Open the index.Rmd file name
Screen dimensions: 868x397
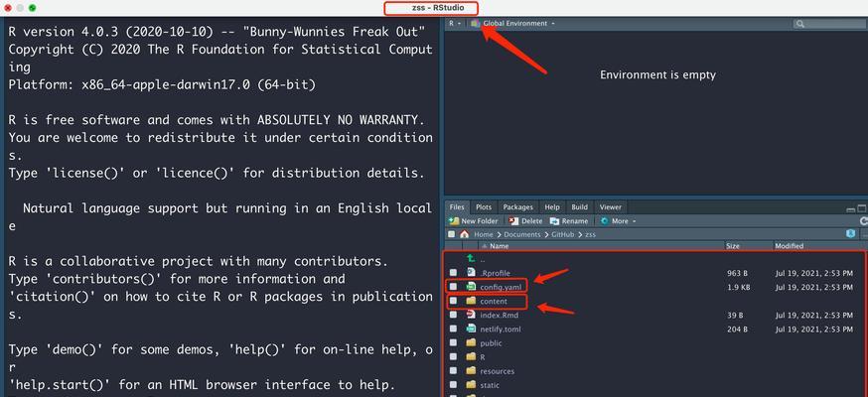(500, 316)
